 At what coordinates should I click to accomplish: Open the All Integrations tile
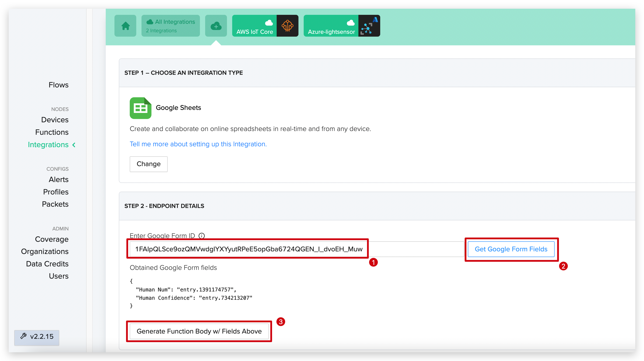pyautogui.click(x=170, y=26)
